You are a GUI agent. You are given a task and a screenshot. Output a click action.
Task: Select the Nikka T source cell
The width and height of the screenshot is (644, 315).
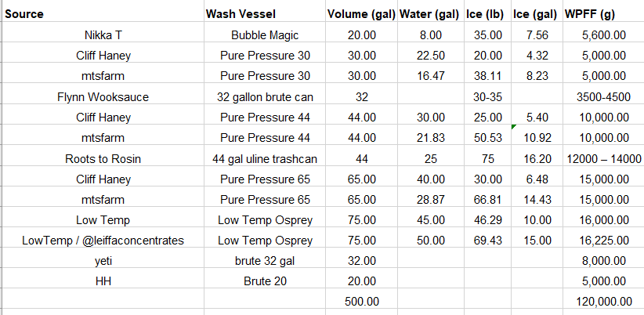point(103,35)
